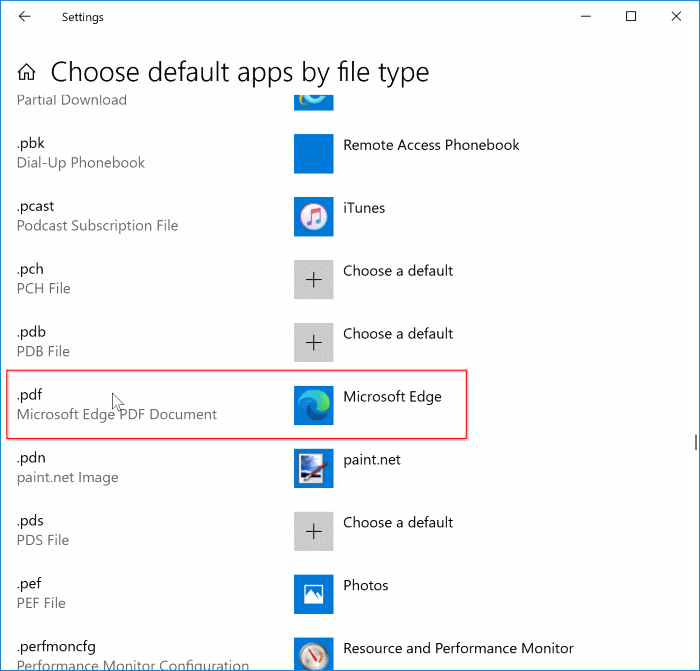Screen dimensions: 700x671
Task: Change default app labeled paint.net
Action: (x=371, y=460)
